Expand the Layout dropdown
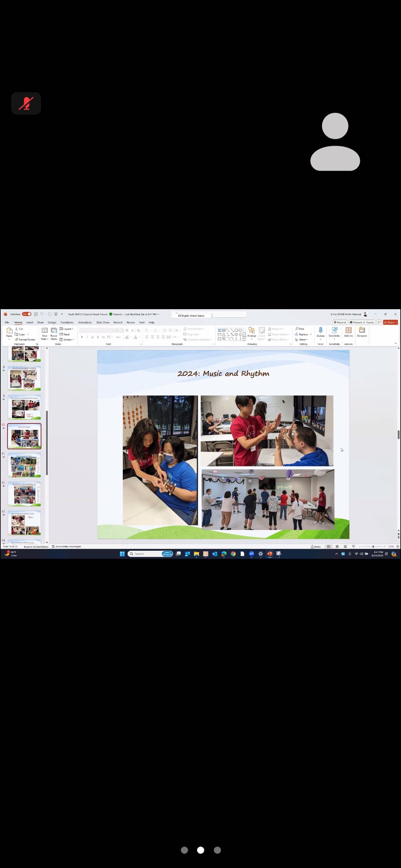 coord(66,329)
